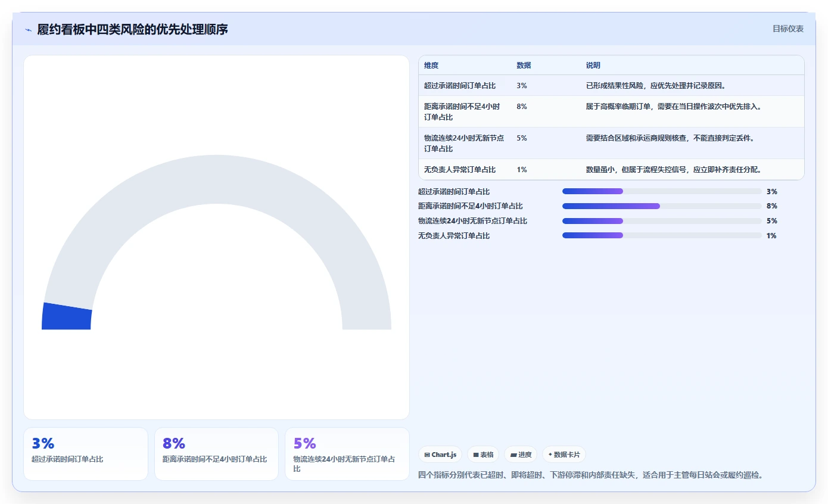
Task: Click table cell 超过承诺时间订单占比
Action: (460, 86)
